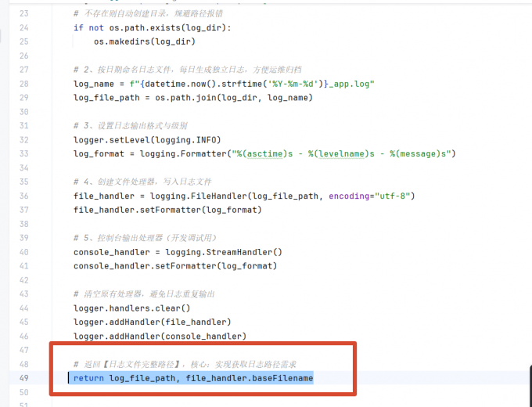Click the dark scrollbar at right edge
This screenshot has height=407, width=532.
[x=530, y=385]
